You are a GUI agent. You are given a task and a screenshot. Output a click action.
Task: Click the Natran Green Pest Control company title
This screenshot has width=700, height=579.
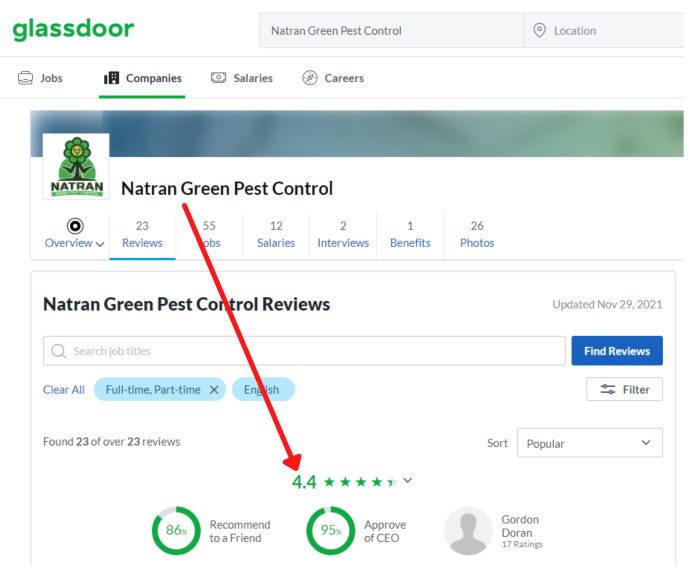pos(227,188)
